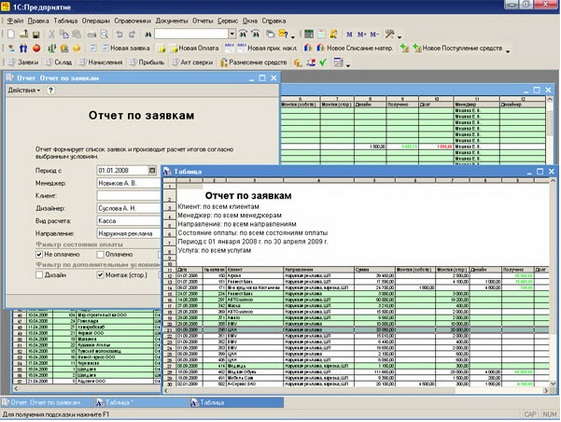This screenshot has height=422, width=561.
Task: Open Print preview with the magnifier icon
Action: [104, 34]
